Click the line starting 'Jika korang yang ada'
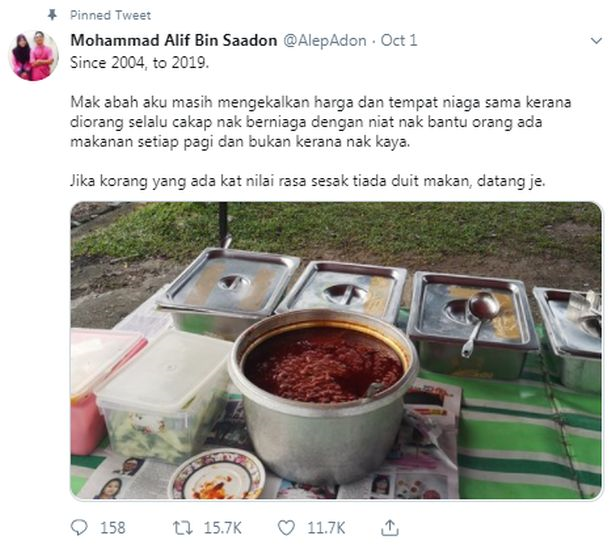The width and height of the screenshot is (616, 553). tap(308, 181)
